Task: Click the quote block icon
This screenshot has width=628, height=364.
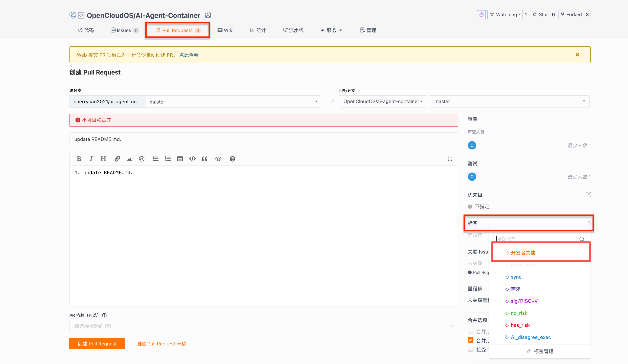Action: (x=205, y=159)
